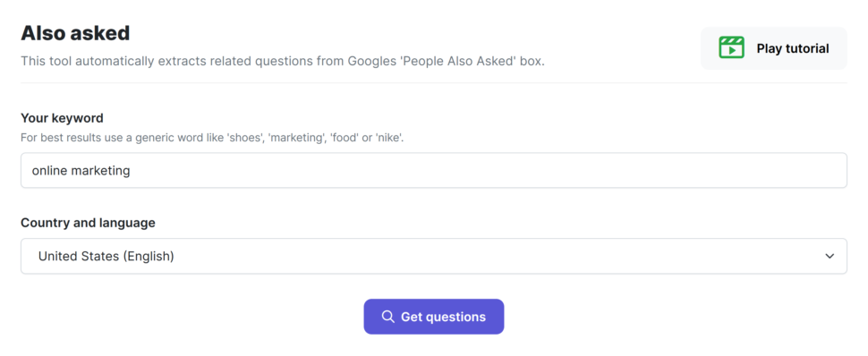This screenshot has height=356, width=868.
Task: Click the green clapperboard tutorial icon
Action: [731, 47]
